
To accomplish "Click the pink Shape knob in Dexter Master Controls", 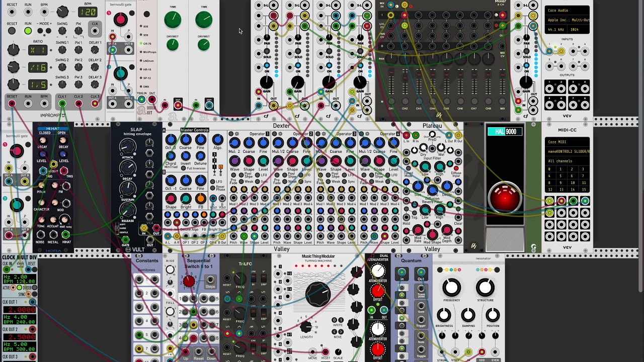I will coord(171,198).
